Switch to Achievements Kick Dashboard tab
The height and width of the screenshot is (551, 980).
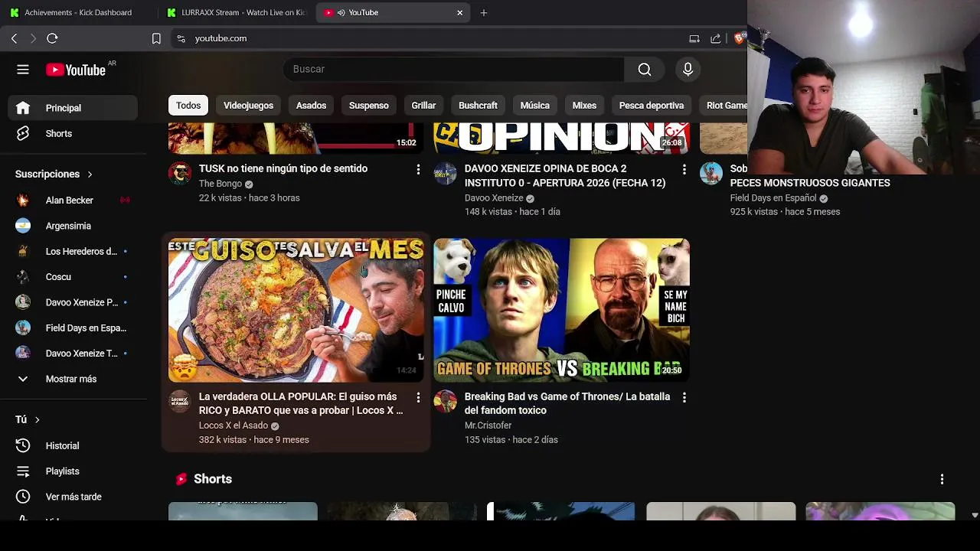coord(77,12)
